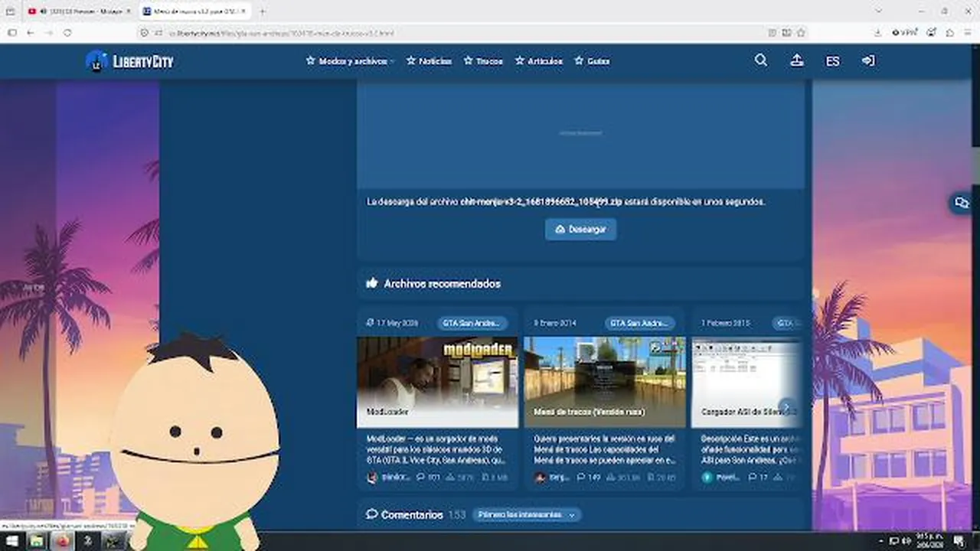The width and height of the screenshot is (980, 551).
Task: Click the sidebar toggle icon left of back arrow
Action: (11, 33)
